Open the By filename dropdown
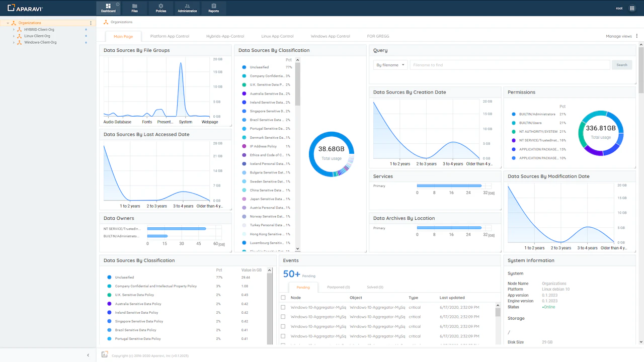This screenshot has height=362, width=644. (390, 65)
